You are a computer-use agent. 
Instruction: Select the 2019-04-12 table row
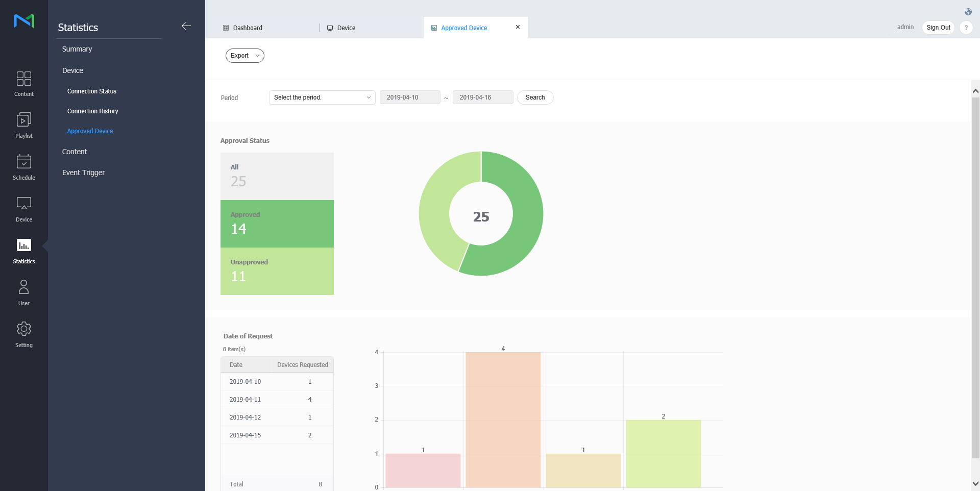point(277,418)
